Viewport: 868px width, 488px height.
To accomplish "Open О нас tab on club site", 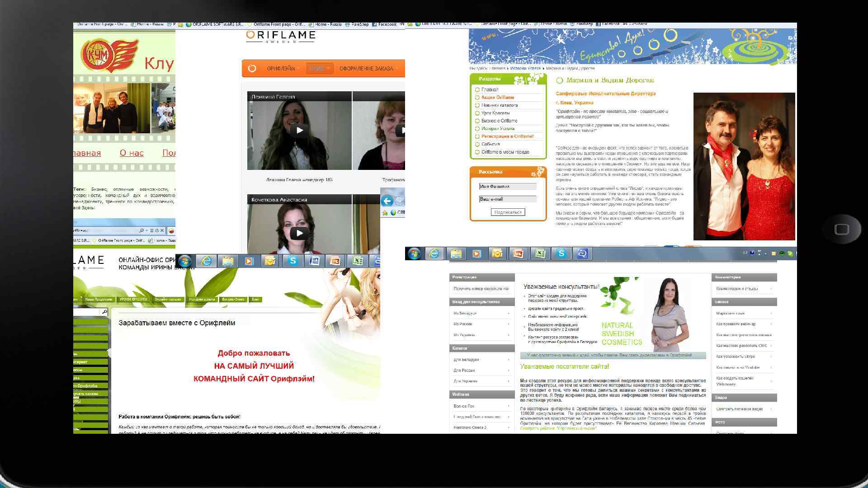I will [132, 153].
